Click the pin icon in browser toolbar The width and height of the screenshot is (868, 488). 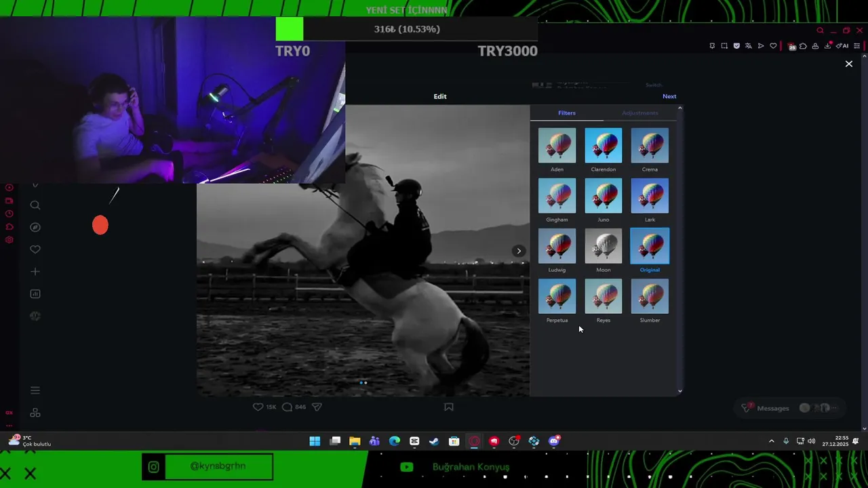712,46
